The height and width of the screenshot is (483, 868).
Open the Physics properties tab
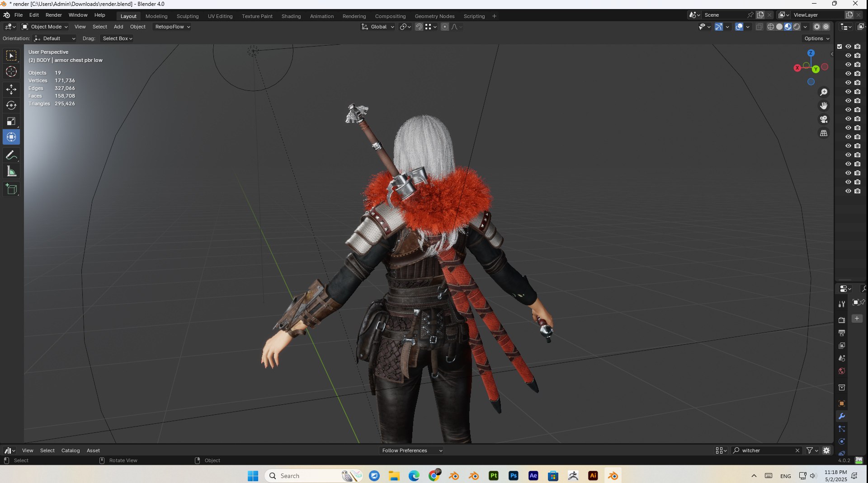pyautogui.click(x=842, y=441)
